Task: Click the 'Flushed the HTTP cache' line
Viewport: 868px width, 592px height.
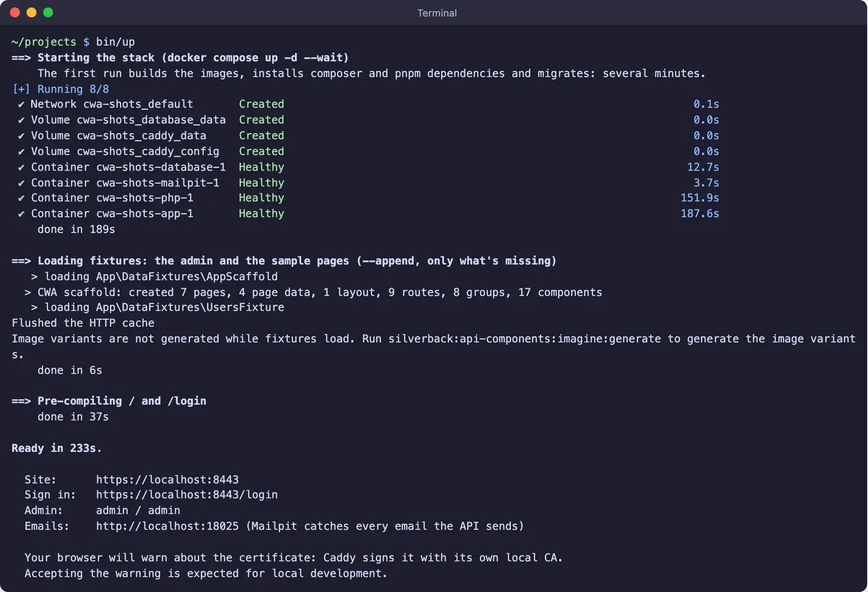Action: click(x=83, y=323)
